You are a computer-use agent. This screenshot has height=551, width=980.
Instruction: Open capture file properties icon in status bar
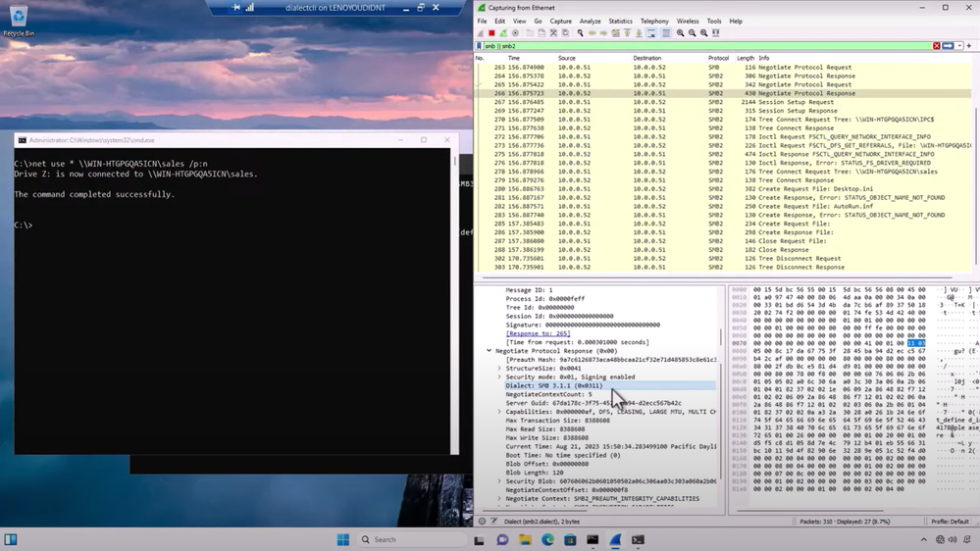tap(493, 521)
